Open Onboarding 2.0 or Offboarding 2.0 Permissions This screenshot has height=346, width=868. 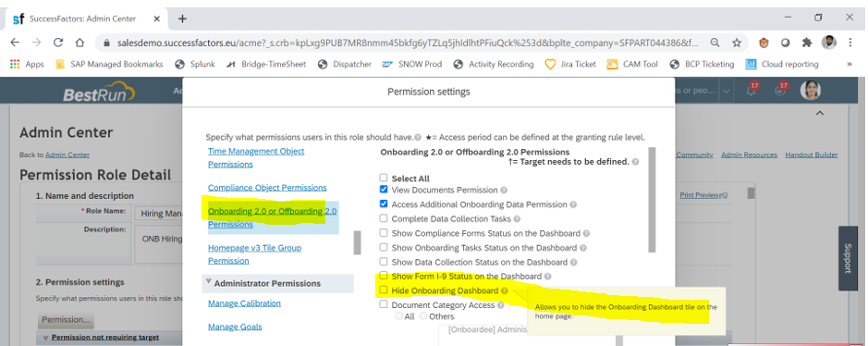(273, 217)
